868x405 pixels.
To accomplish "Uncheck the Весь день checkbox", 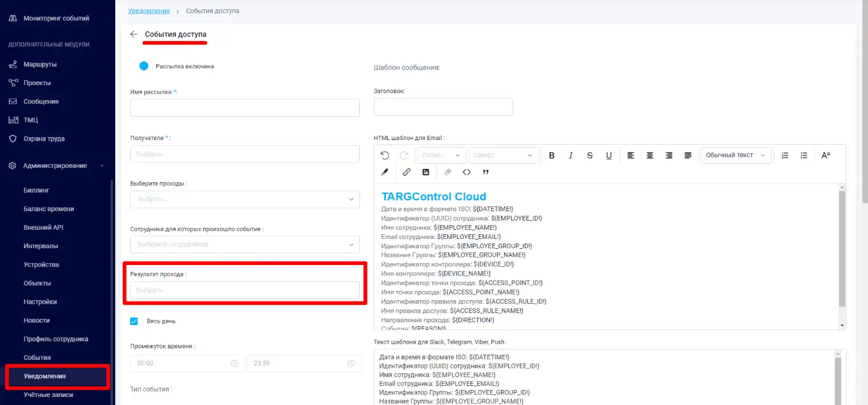I will 134,321.
